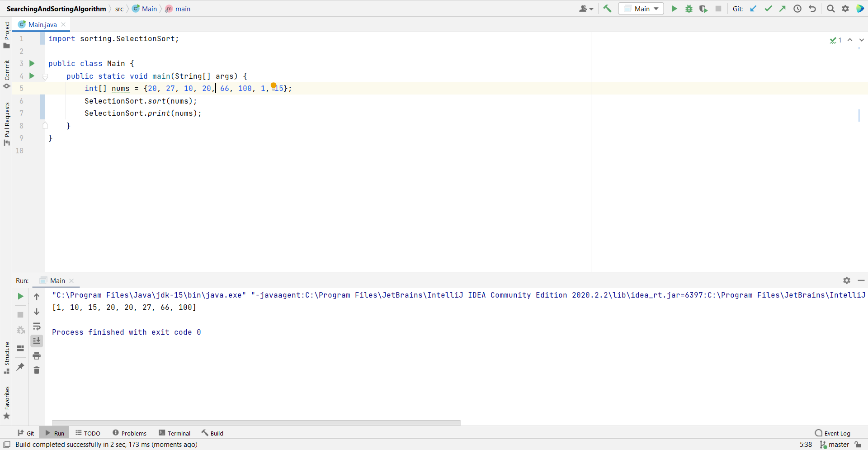Image resolution: width=868 pixels, height=450 pixels.
Task: Open inspections checkmark widget in editor
Action: pyautogui.click(x=835, y=40)
